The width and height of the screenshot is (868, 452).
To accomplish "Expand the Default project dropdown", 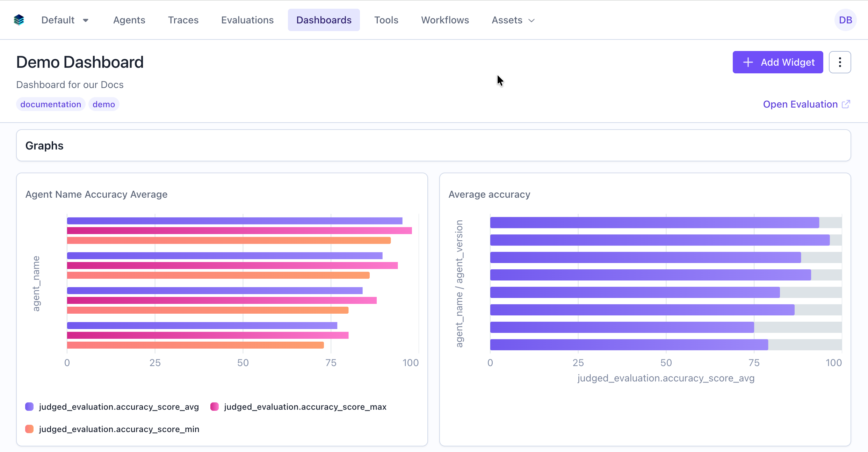I will click(x=65, y=20).
